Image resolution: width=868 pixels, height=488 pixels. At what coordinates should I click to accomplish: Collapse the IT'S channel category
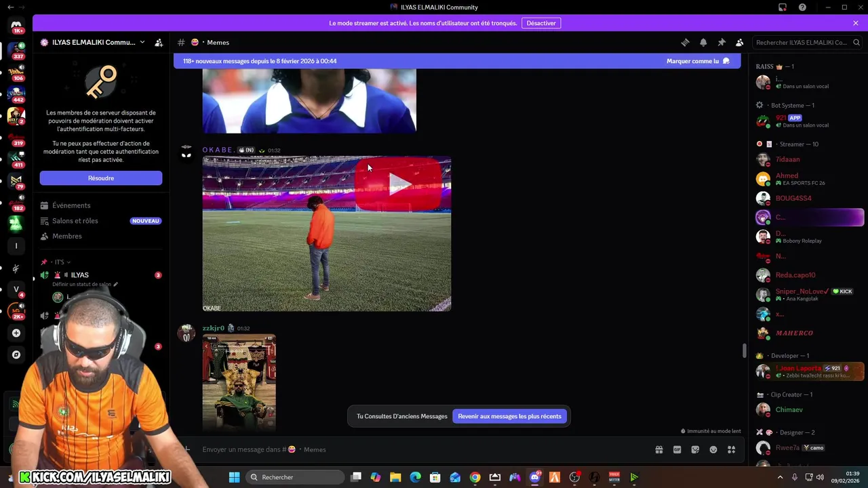pyautogui.click(x=60, y=262)
